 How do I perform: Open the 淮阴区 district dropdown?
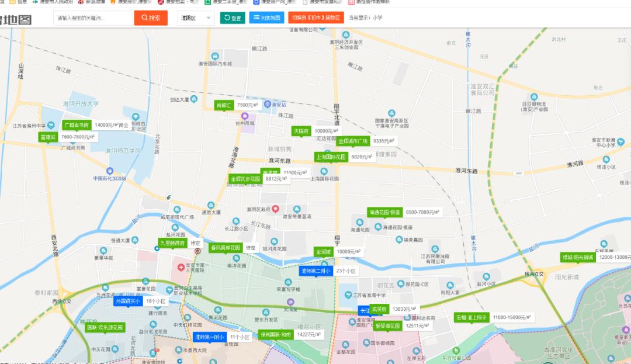[x=196, y=18]
